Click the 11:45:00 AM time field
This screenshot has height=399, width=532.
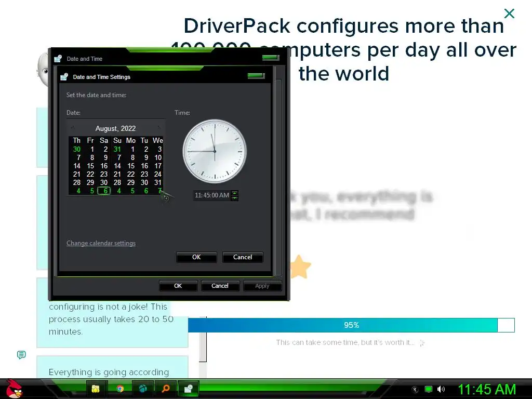pyautogui.click(x=212, y=195)
